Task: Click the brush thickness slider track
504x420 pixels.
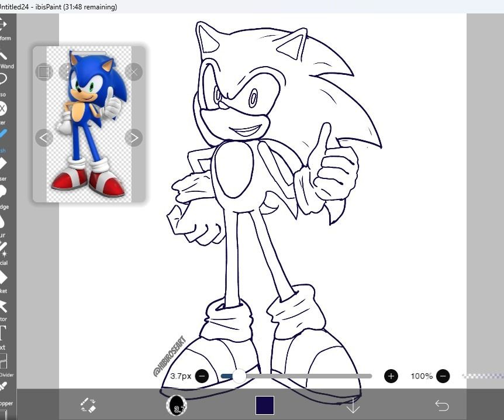Action: (296, 376)
